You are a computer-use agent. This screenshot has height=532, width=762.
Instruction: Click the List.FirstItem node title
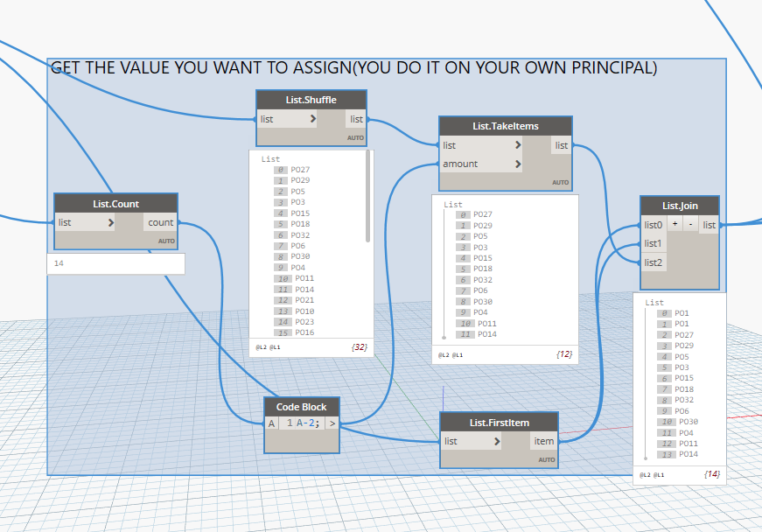click(499, 423)
